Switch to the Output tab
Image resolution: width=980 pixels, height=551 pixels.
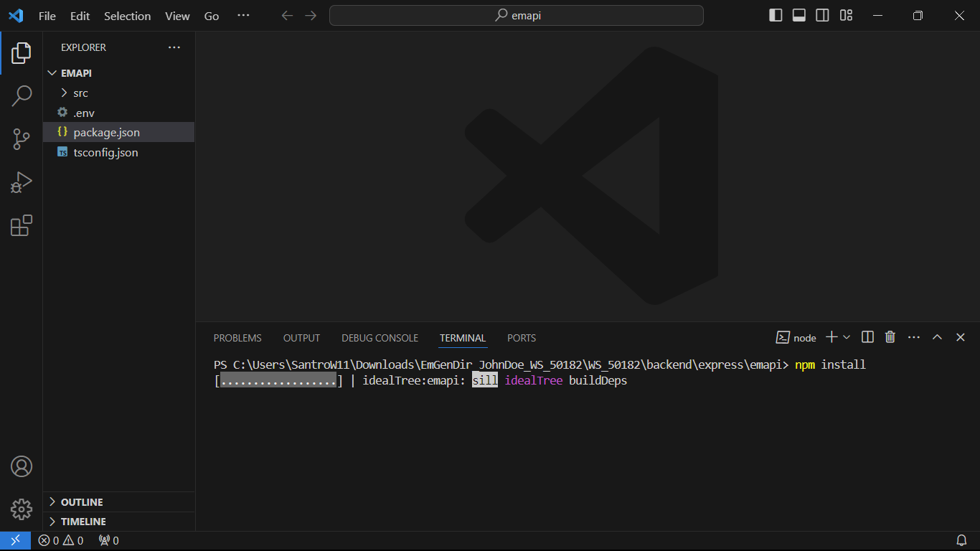coord(301,338)
